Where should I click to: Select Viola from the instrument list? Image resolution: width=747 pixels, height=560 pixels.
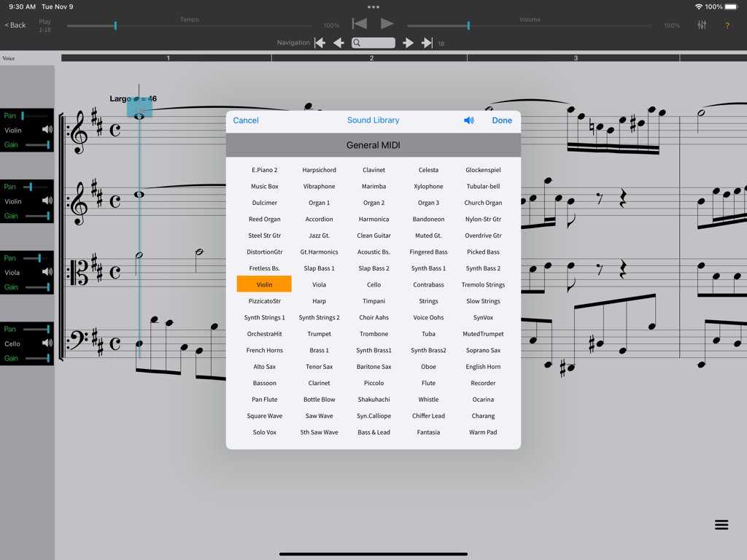[319, 284]
